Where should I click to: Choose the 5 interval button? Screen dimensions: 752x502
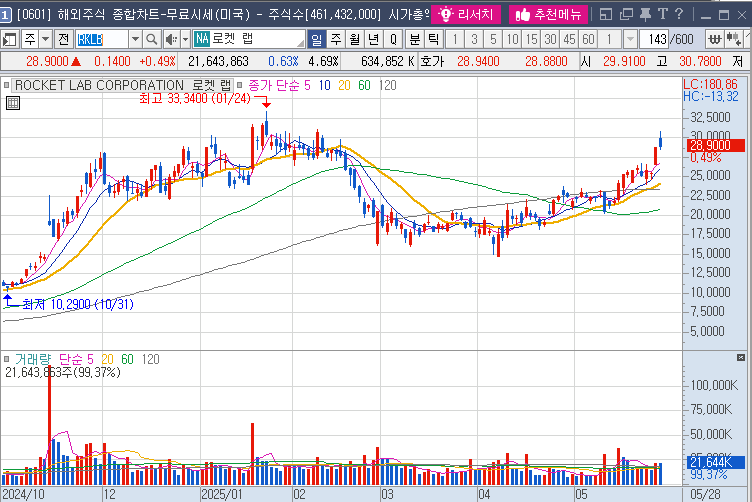[493, 39]
